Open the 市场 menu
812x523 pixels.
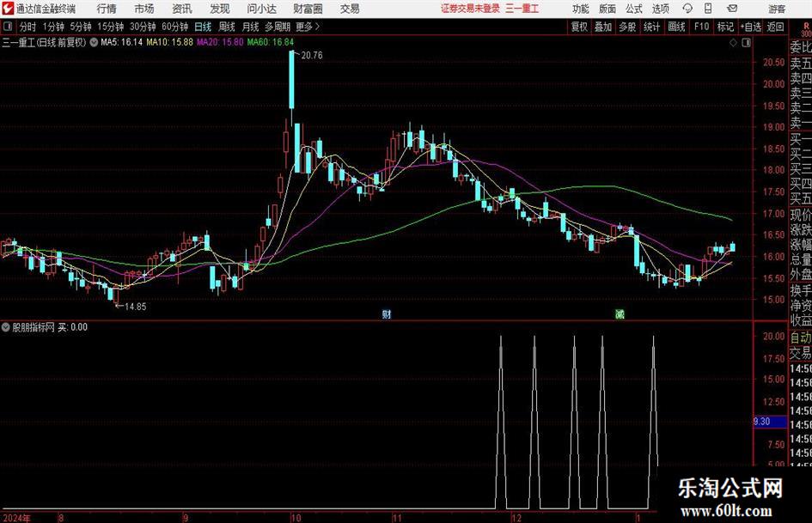[144, 9]
